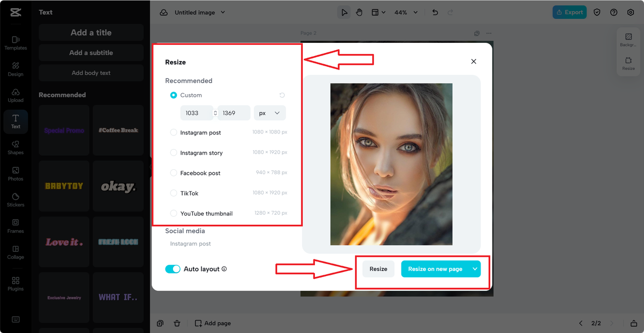
Task: Open the settings hexagon icon
Action: (x=630, y=13)
